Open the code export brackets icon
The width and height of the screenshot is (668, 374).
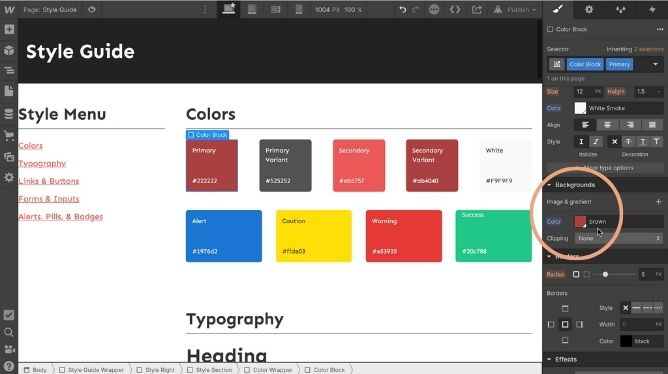coord(455,9)
